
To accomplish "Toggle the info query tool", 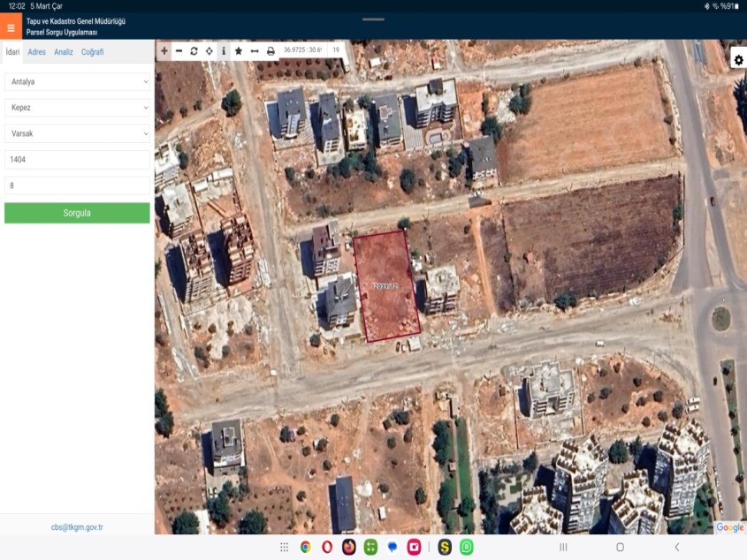I will [223, 51].
